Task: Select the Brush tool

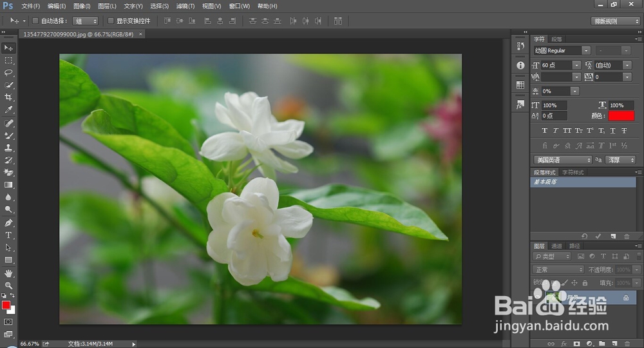Action: point(8,135)
